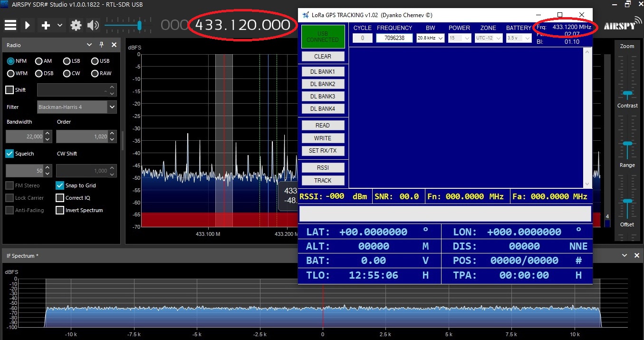
Task: Adjust the Zoom slider
Action: tap(627, 94)
